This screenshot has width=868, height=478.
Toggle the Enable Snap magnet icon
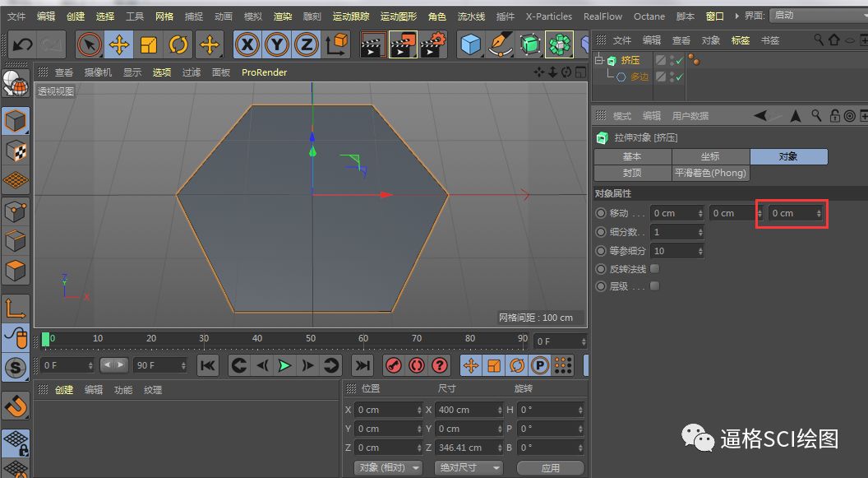[16, 406]
